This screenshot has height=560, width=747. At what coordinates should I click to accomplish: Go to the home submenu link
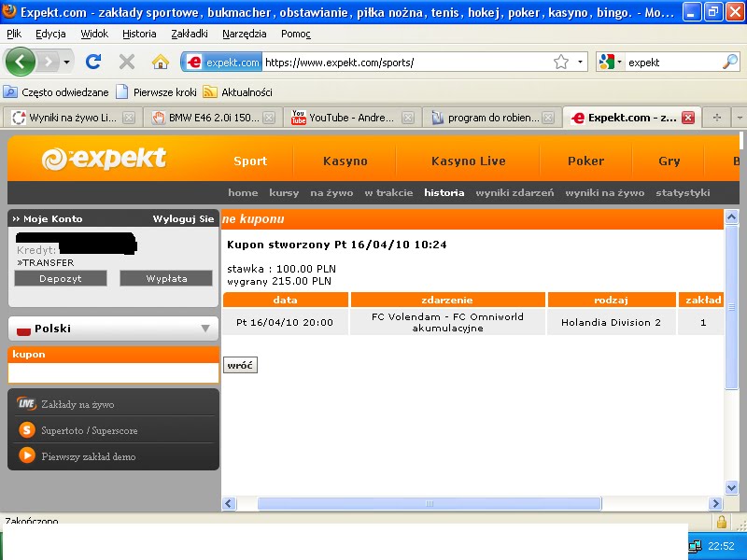[x=243, y=193]
